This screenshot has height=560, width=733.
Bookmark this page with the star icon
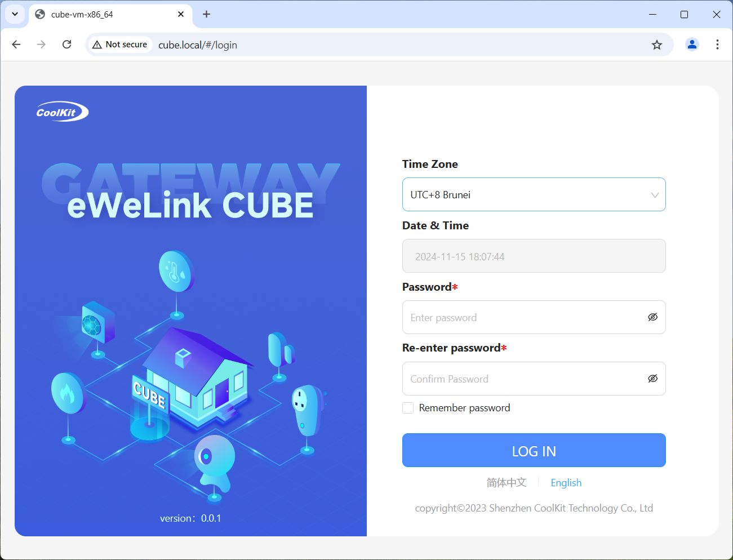657,45
